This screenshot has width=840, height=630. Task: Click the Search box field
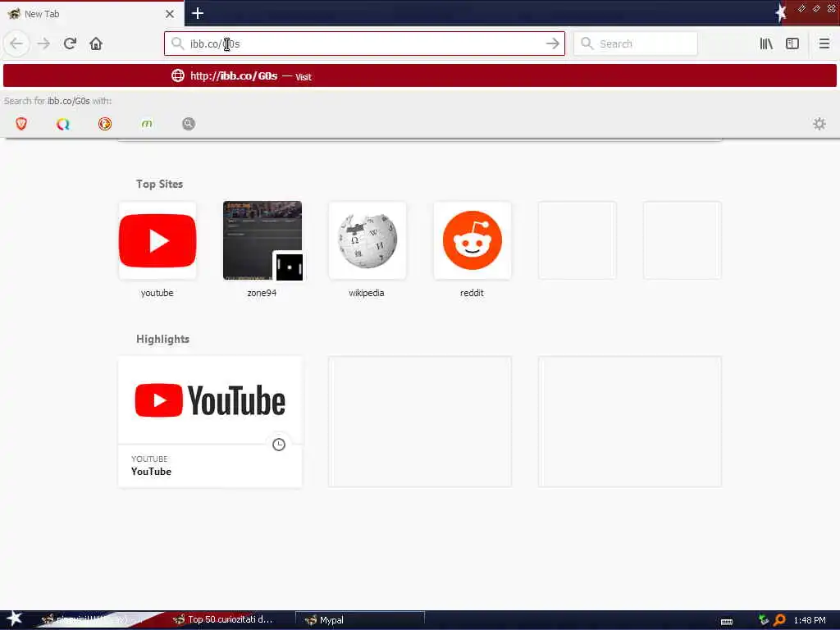coord(636,44)
